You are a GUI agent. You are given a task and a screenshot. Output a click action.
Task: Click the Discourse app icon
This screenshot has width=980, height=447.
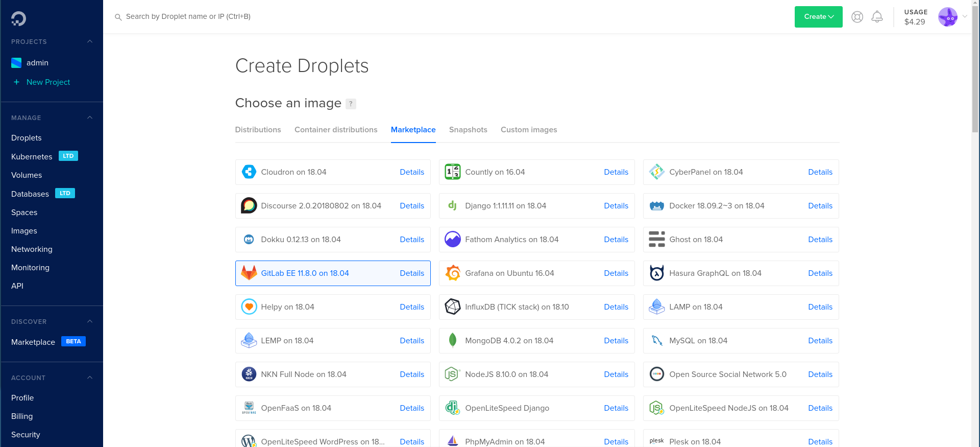[x=249, y=206]
